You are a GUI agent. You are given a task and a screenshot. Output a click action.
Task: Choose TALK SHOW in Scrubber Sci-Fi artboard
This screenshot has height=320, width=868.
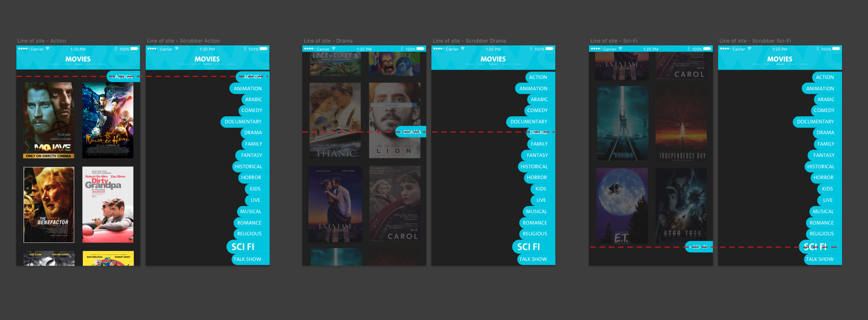[x=822, y=259]
